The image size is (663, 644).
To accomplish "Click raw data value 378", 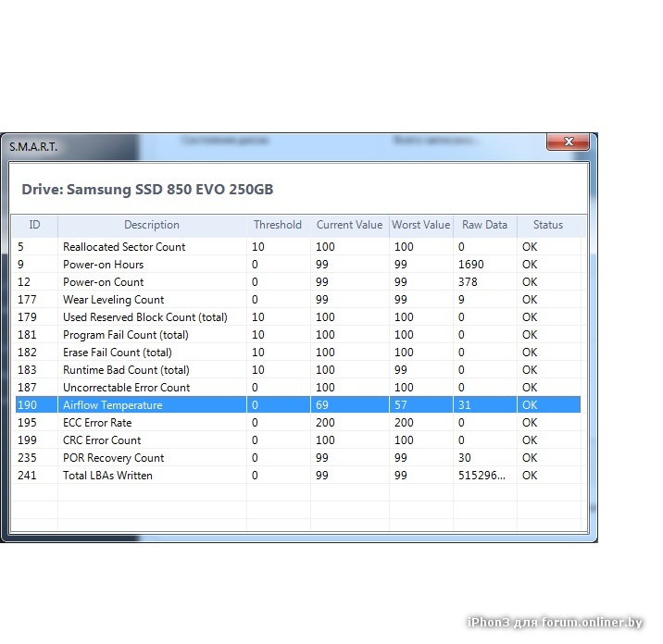I will [x=468, y=282].
